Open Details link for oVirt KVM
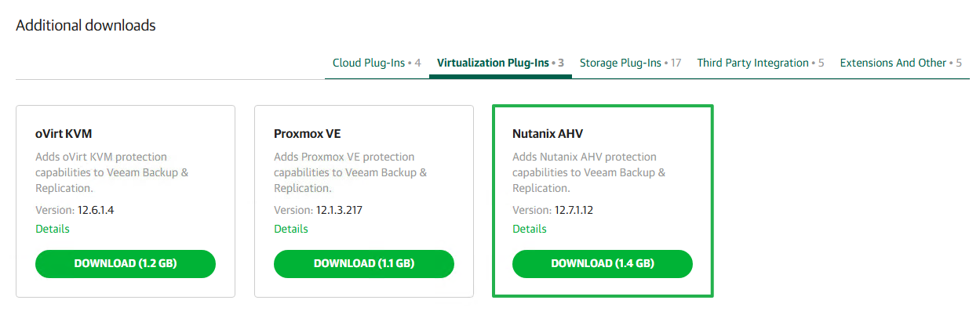Viewport: 980px width, 311px height. pyautogui.click(x=53, y=229)
